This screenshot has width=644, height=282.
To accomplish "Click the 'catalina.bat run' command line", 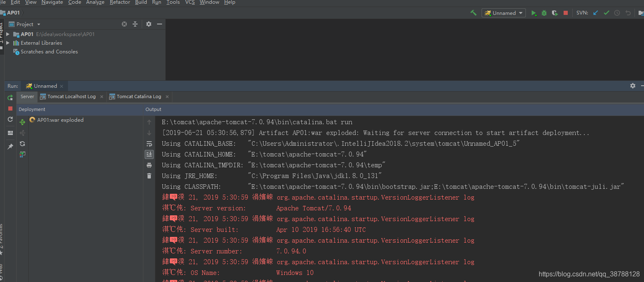I will pyautogui.click(x=257, y=122).
